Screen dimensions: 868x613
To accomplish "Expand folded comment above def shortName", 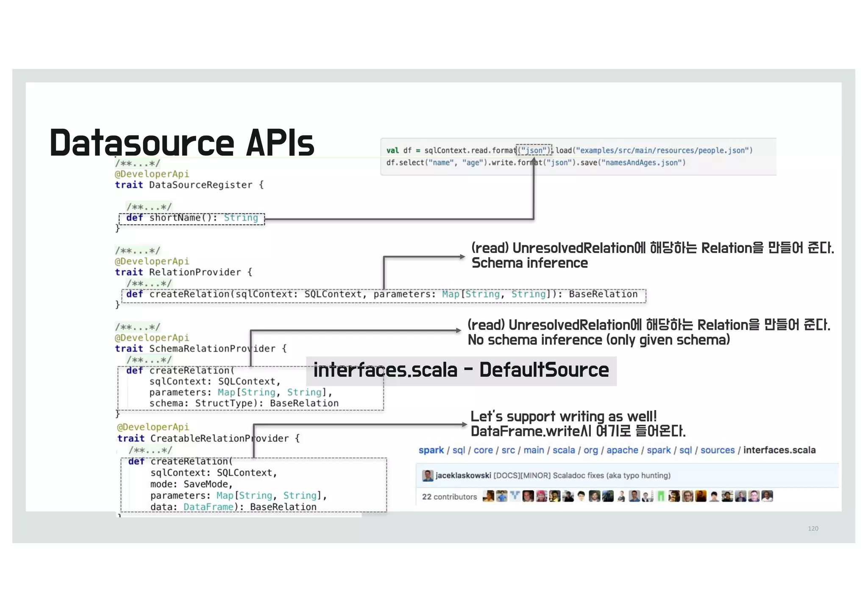I will click(149, 207).
